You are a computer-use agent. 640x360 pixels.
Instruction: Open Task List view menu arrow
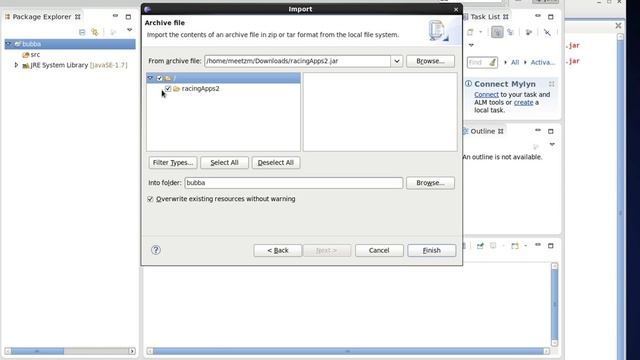point(471,45)
